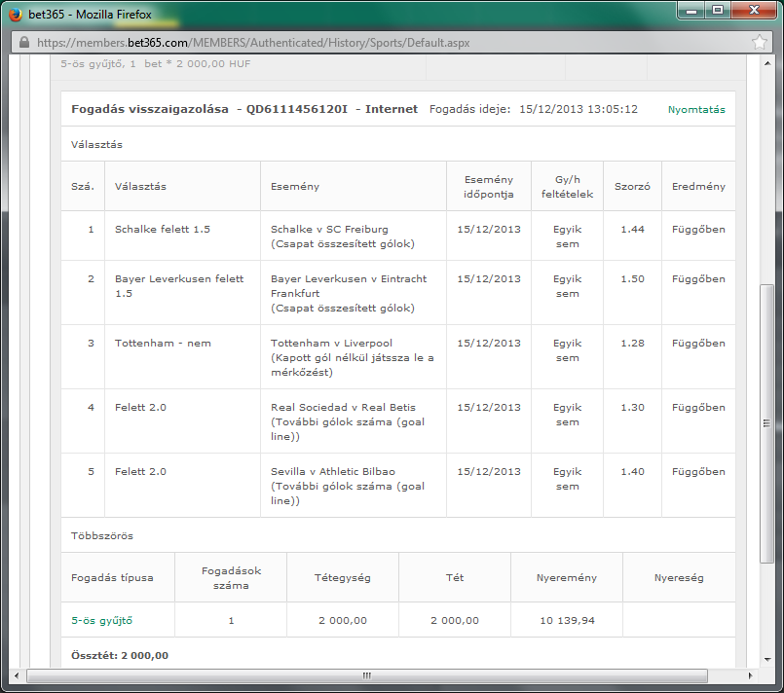Click the Tétegység column header
This screenshot has width=784, height=693.
coord(343,578)
